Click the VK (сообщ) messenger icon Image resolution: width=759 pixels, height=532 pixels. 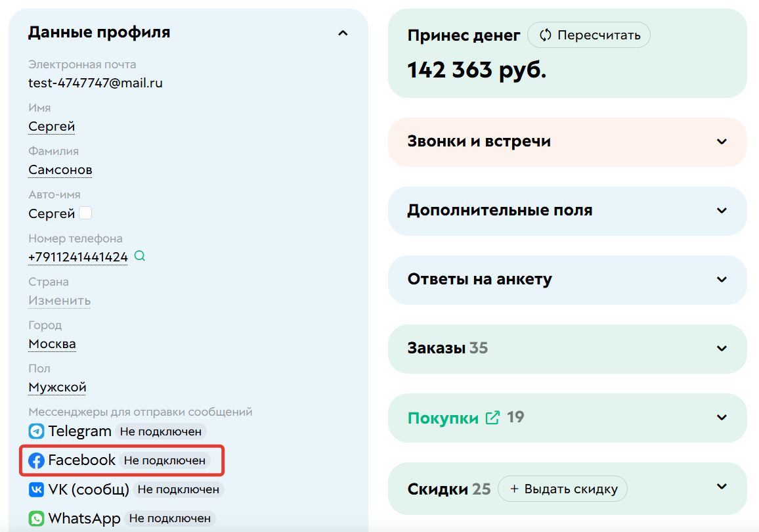point(36,489)
